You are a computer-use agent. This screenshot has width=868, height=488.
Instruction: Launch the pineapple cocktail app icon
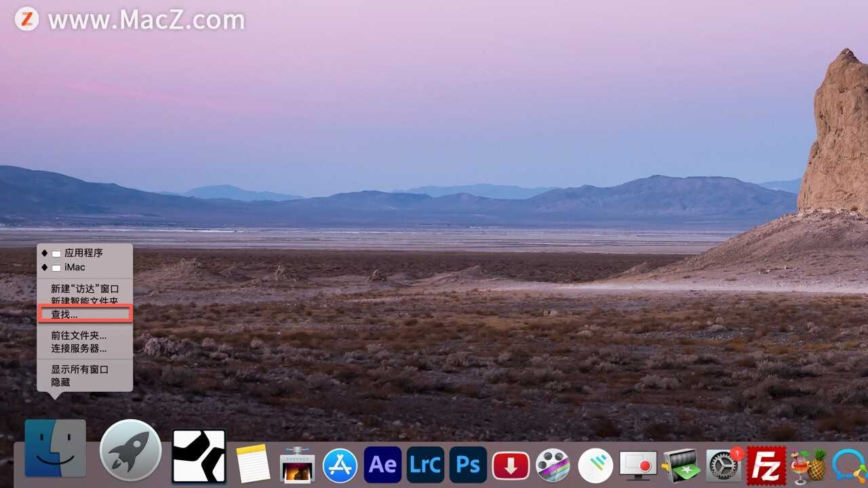[x=808, y=466]
